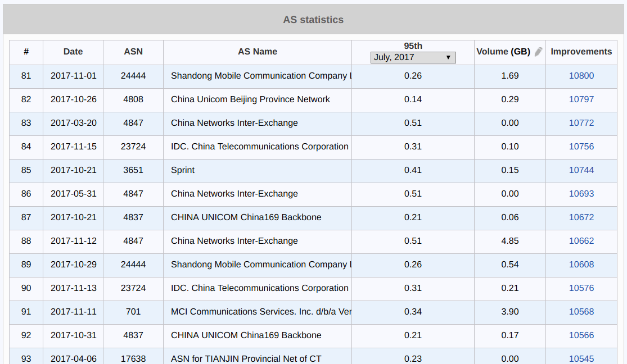Image resolution: width=627 pixels, height=364 pixels.
Task: Click row number 84
Action: coord(26,147)
